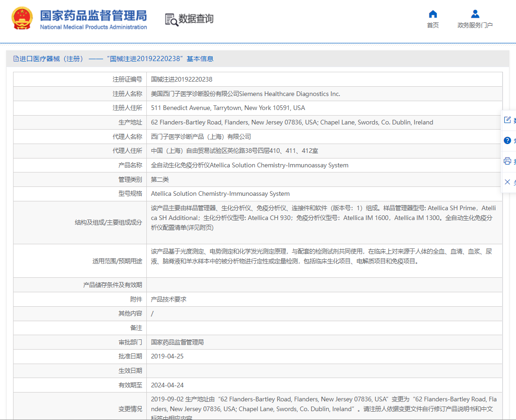Click the 西门子医学诊断产品（上海）有限公司 agent name

[x=201, y=137]
